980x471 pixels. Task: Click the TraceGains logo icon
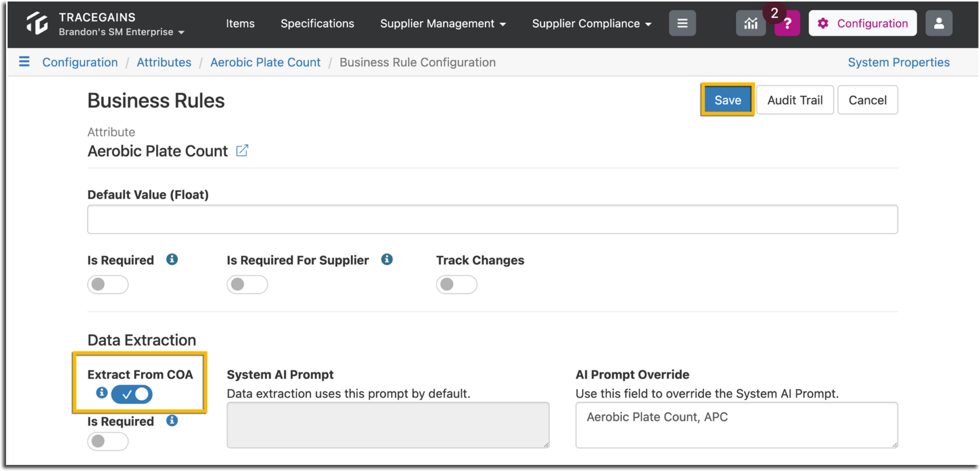[37, 23]
